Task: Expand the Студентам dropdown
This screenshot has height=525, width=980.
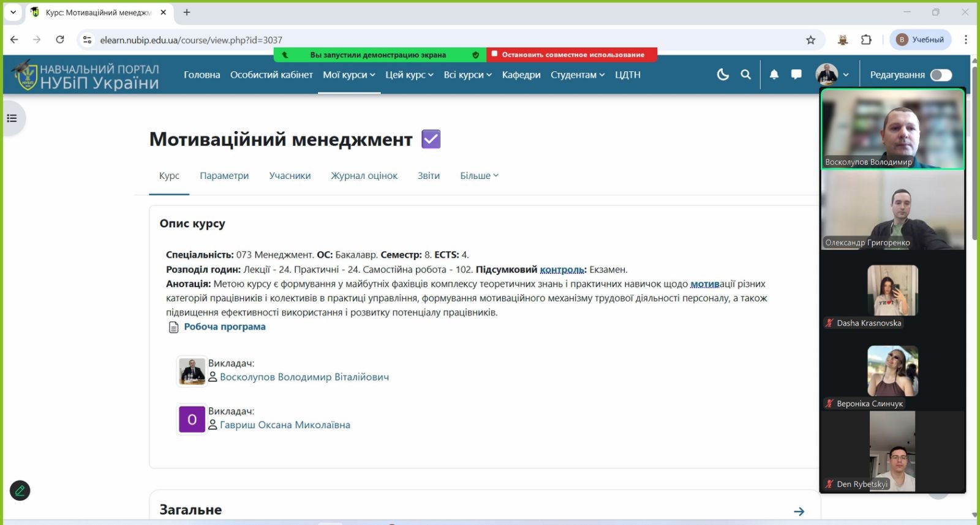Action: [x=578, y=75]
